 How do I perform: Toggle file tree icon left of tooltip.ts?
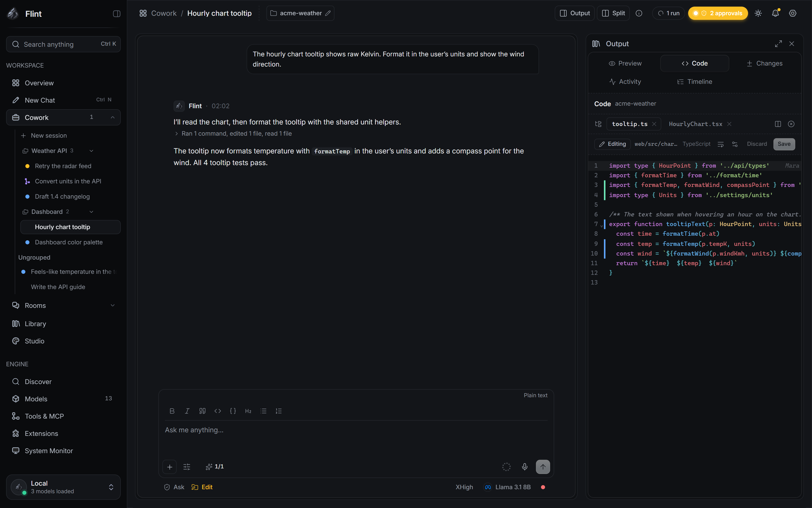pos(598,124)
